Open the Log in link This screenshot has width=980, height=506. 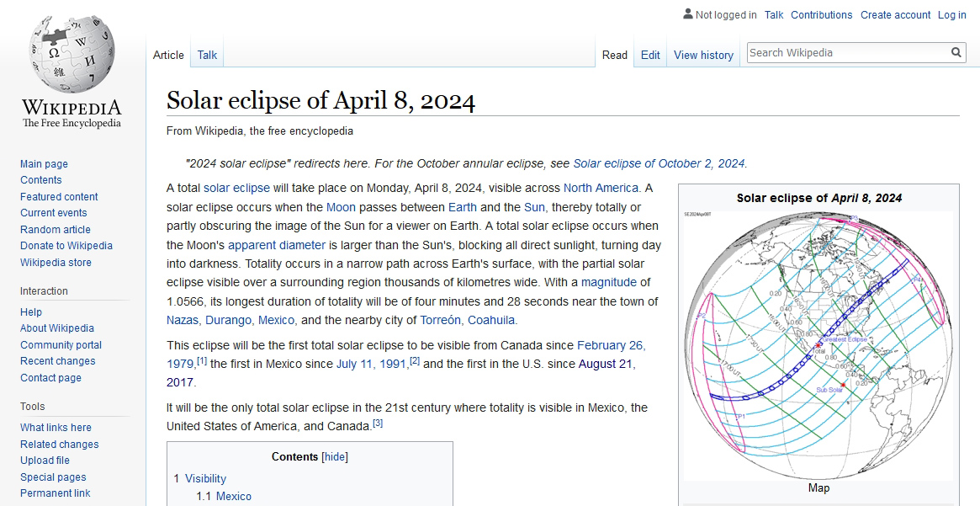951,15
